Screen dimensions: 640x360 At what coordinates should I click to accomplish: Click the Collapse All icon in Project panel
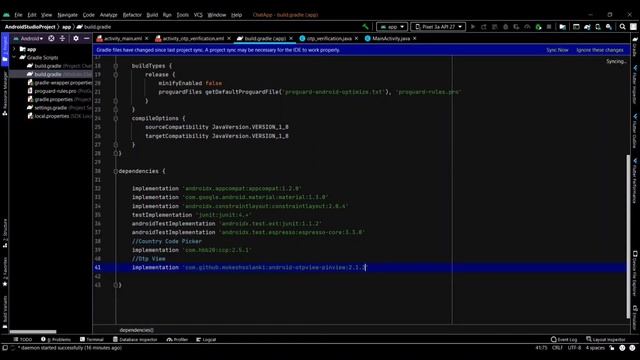[62, 38]
